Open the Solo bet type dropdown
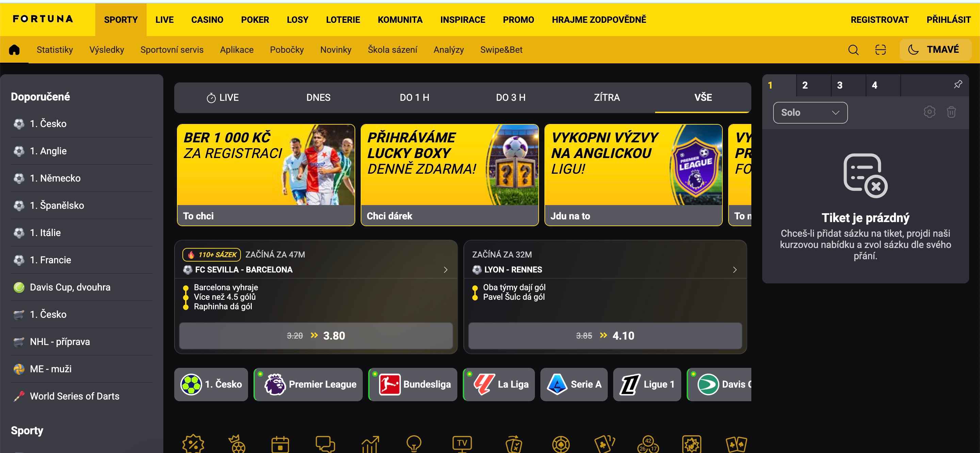The height and width of the screenshot is (453, 980). pyautogui.click(x=810, y=113)
